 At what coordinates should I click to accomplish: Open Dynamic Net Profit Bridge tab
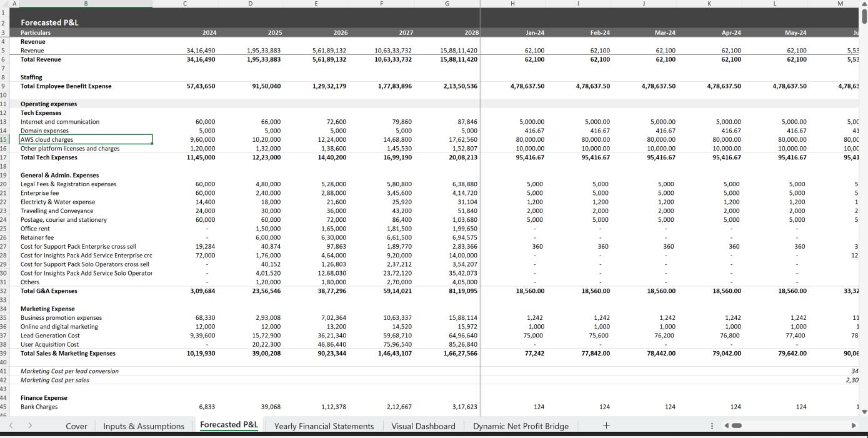click(521, 426)
